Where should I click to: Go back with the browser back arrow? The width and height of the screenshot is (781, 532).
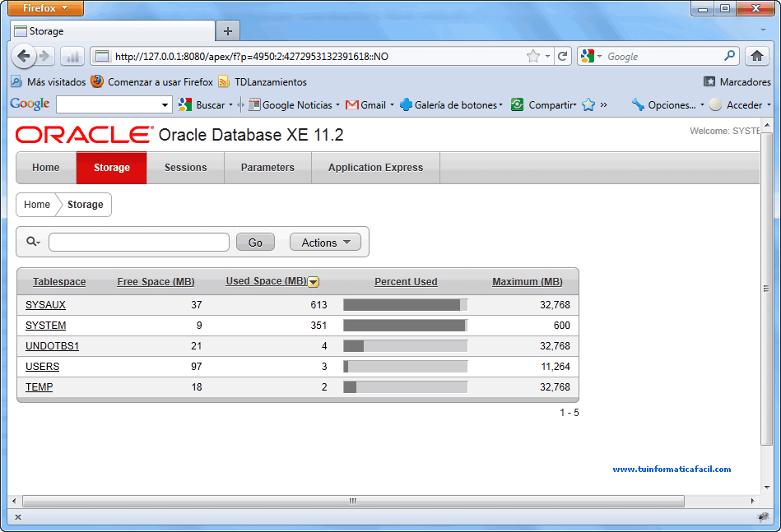23,56
